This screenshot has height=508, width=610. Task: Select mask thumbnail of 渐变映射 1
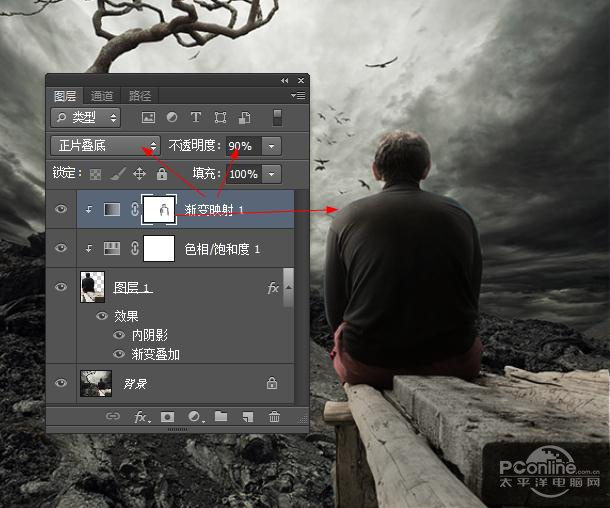tap(159, 209)
